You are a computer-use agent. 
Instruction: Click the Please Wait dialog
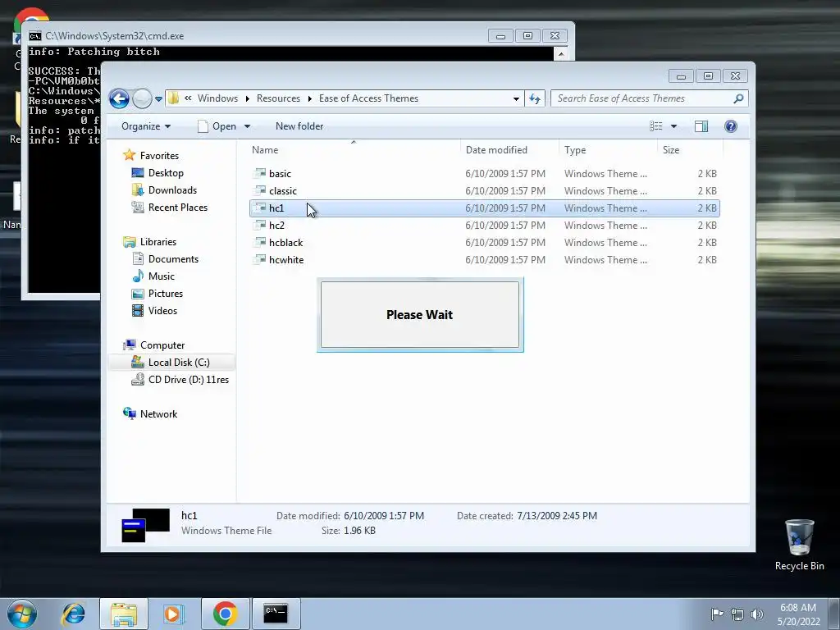click(x=420, y=314)
